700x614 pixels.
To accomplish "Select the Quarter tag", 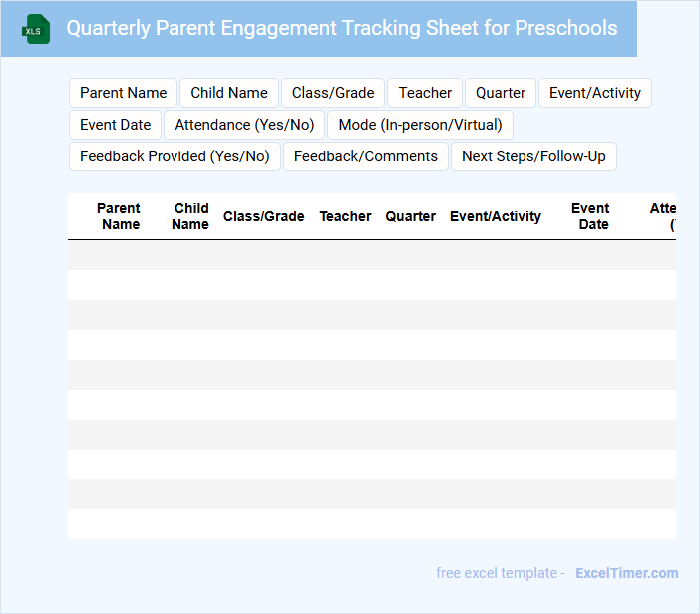I will 501,93.
